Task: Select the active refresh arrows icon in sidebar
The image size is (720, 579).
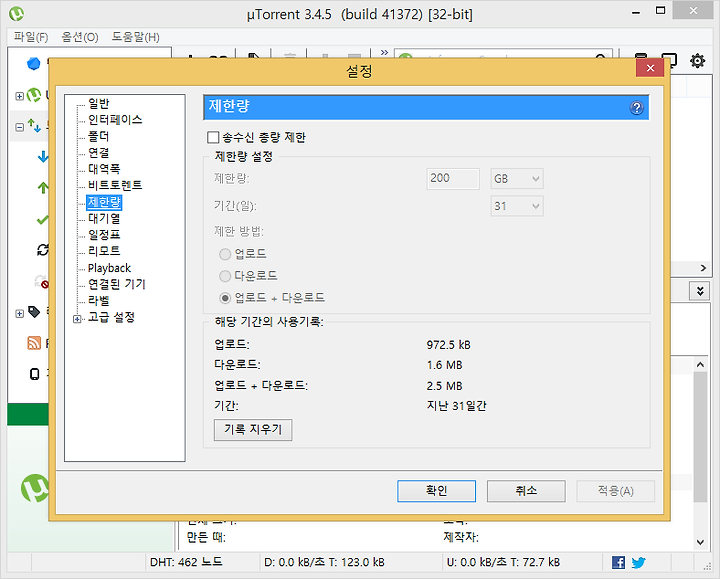Action: point(43,250)
